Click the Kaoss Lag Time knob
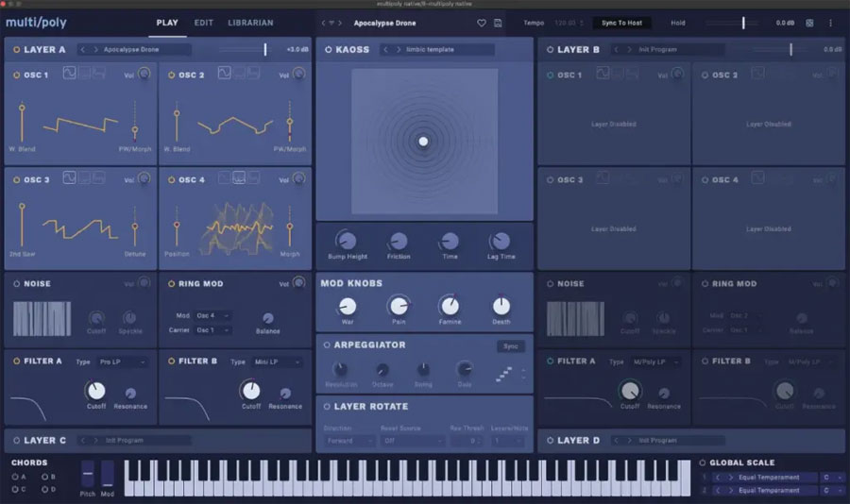 tap(501, 240)
